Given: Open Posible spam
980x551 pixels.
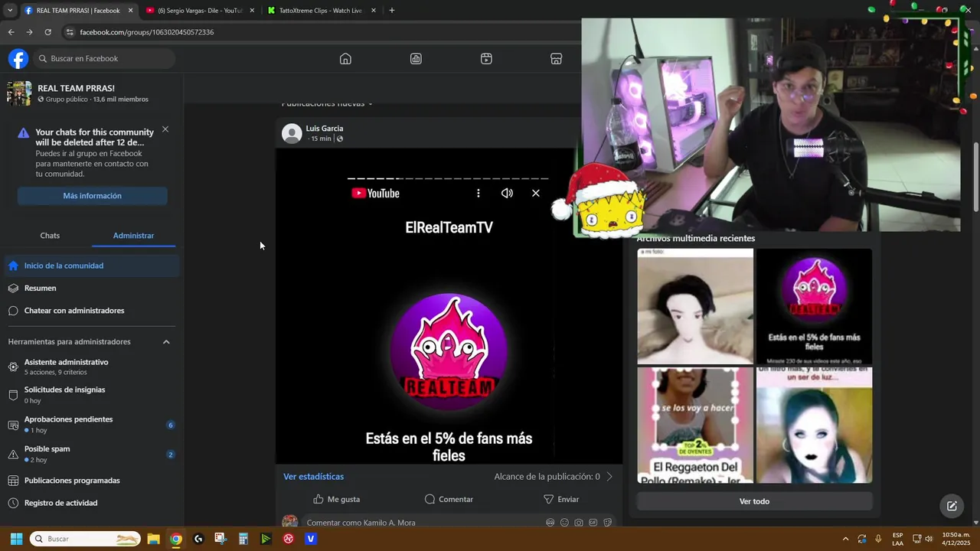Looking at the screenshot, I should coord(93,455).
